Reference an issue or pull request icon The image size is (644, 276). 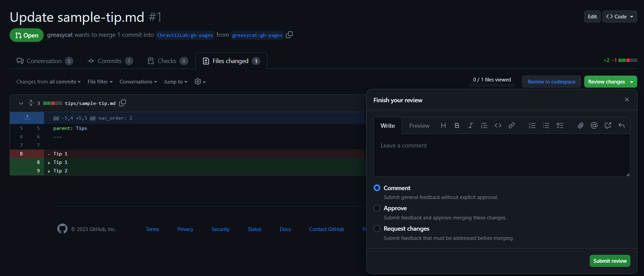pyautogui.click(x=608, y=125)
